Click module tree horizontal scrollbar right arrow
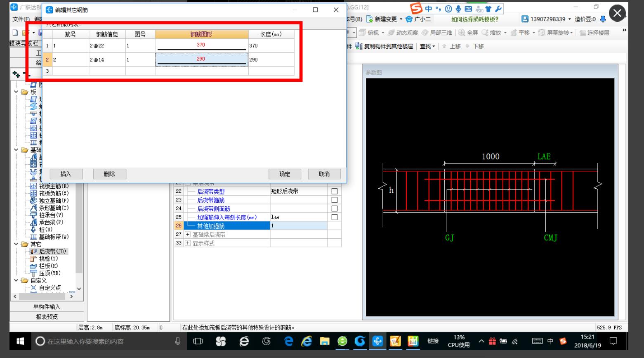Viewport: 644px width, 358px height. [71, 296]
